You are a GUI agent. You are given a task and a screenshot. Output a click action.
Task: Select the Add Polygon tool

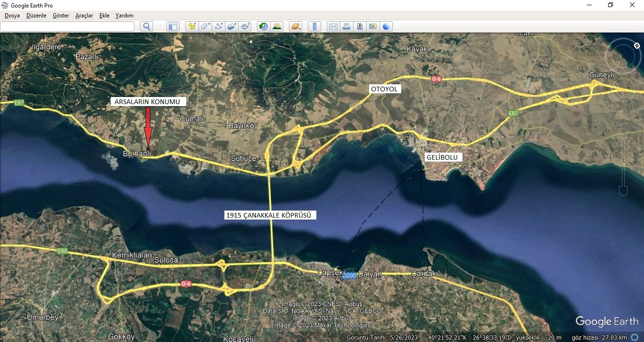point(205,26)
